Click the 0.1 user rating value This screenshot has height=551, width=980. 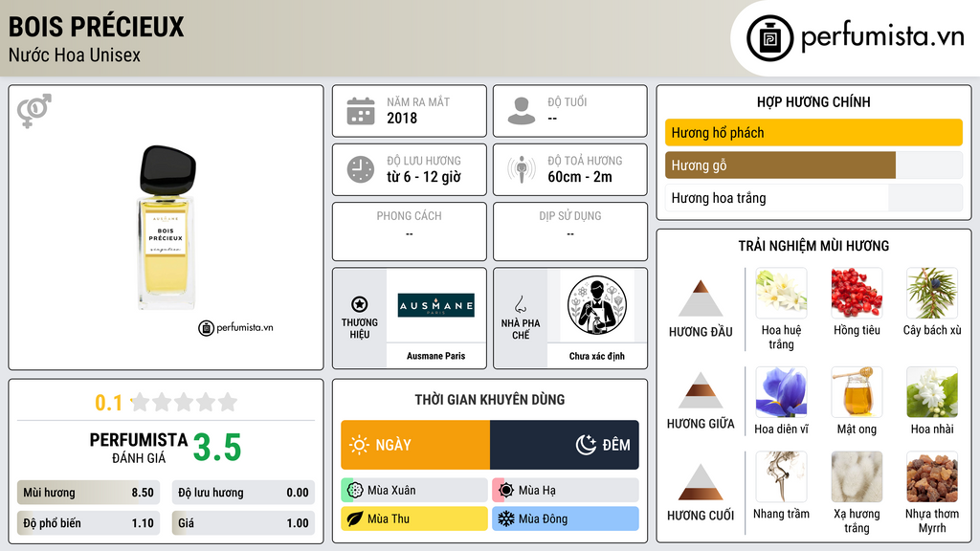point(108,403)
